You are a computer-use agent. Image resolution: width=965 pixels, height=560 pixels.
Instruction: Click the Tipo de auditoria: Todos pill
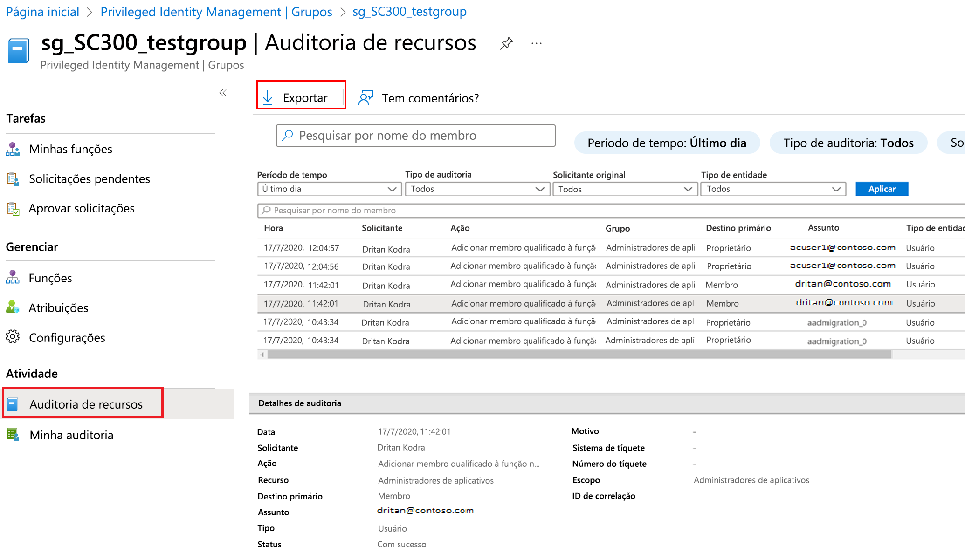[848, 143]
